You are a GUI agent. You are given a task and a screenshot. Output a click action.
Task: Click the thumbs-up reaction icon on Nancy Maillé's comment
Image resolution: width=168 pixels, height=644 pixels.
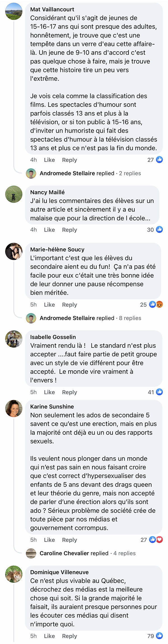pyautogui.click(x=159, y=230)
